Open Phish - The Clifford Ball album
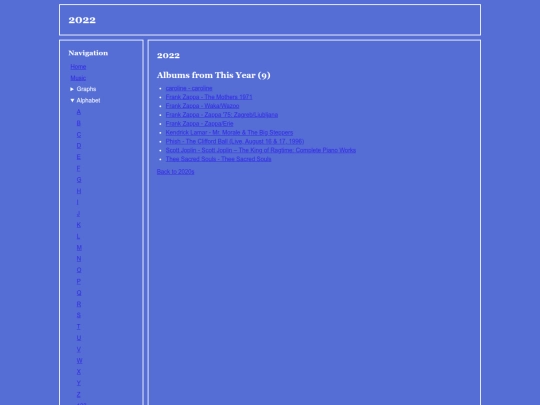 click(x=235, y=142)
